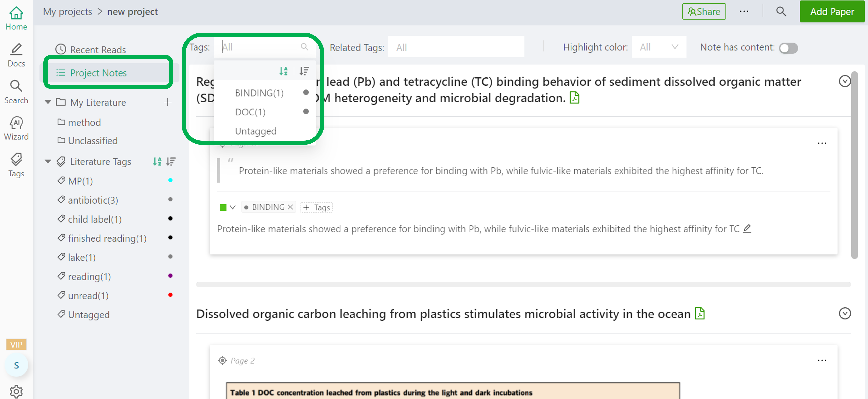Click Table 1 DOC concentration thumbnail
Screen dimensions: 868x399
click(x=453, y=391)
